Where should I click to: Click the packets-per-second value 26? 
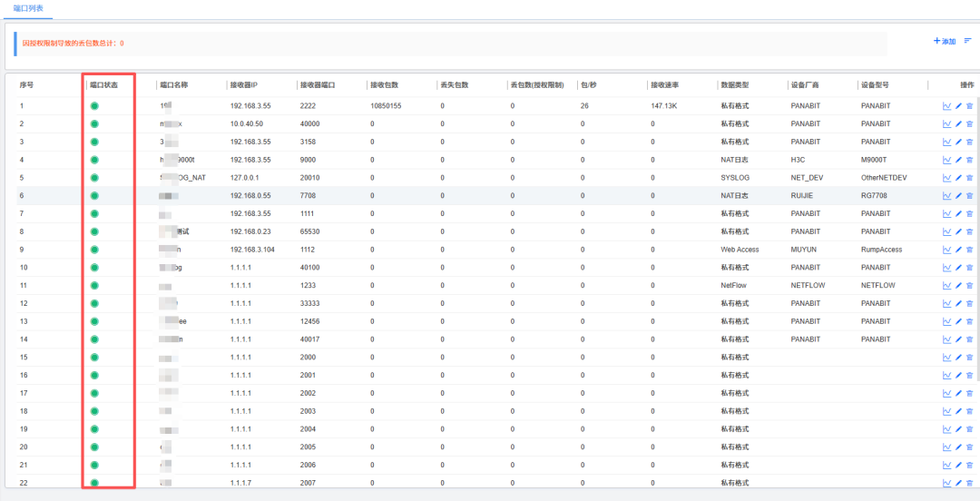(x=584, y=106)
